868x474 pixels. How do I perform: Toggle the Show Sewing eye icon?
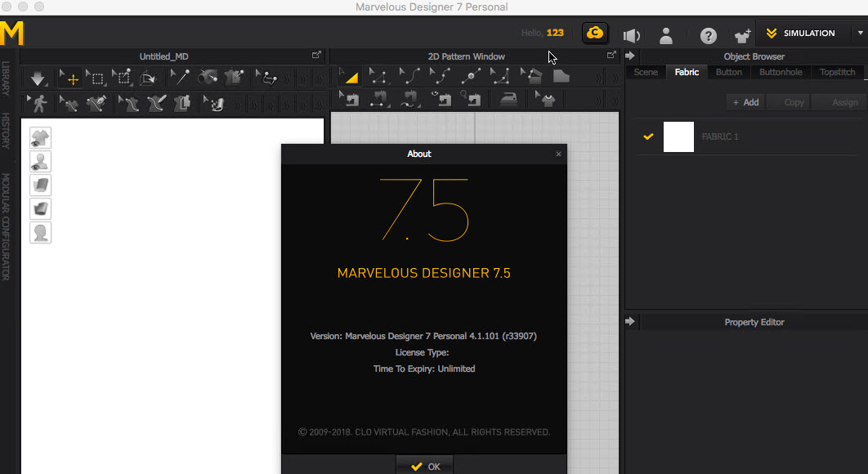click(x=441, y=100)
